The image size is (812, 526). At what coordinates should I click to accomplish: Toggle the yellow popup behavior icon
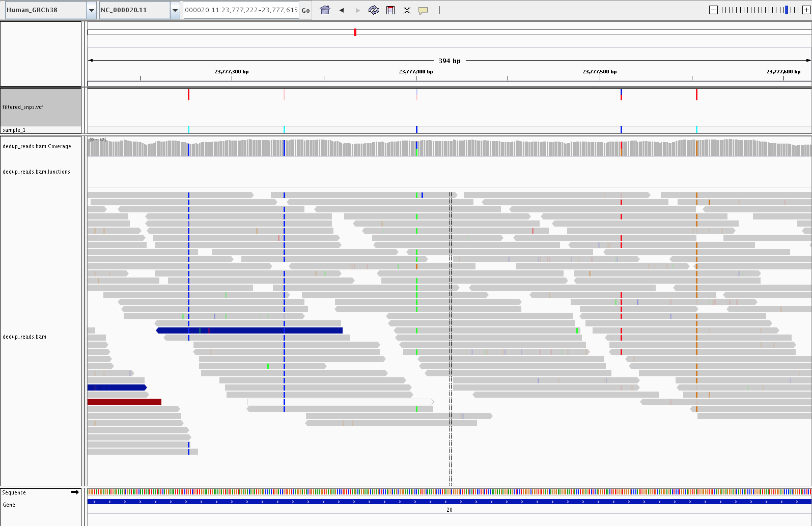423,10
